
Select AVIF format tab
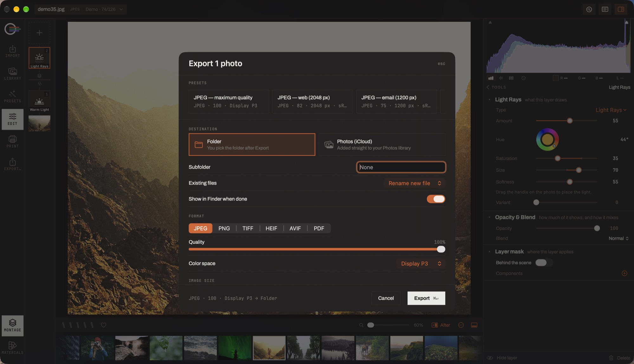coord(295,228)
